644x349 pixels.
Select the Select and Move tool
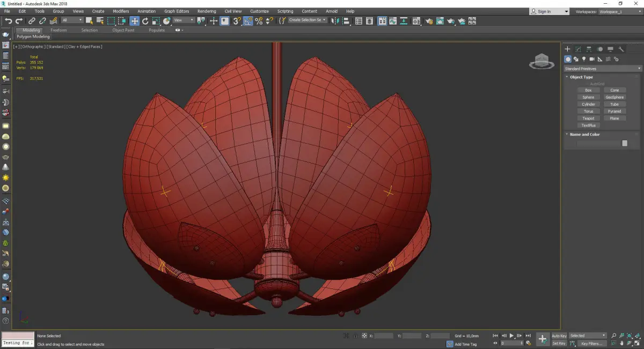(x=134, y=21)
